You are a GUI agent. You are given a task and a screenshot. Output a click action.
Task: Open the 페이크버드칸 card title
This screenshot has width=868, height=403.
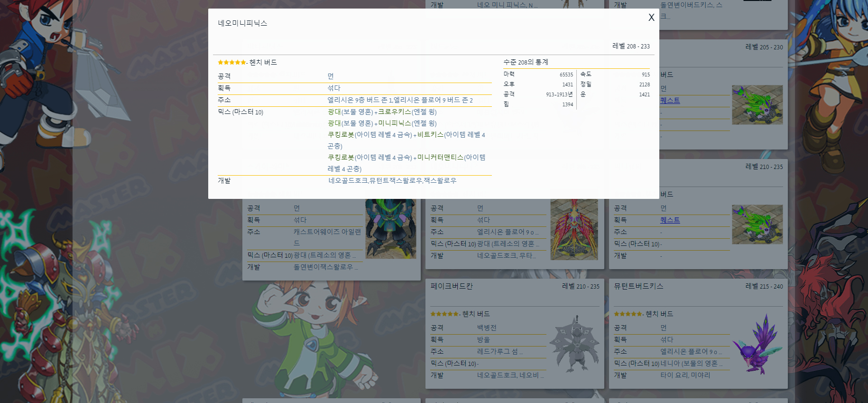(452, 286)
